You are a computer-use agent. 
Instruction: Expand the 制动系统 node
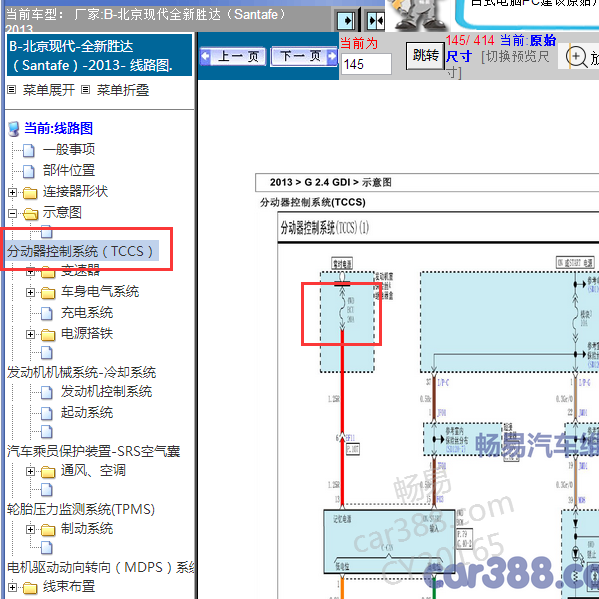pyautogui.click(x=31, y=530)
